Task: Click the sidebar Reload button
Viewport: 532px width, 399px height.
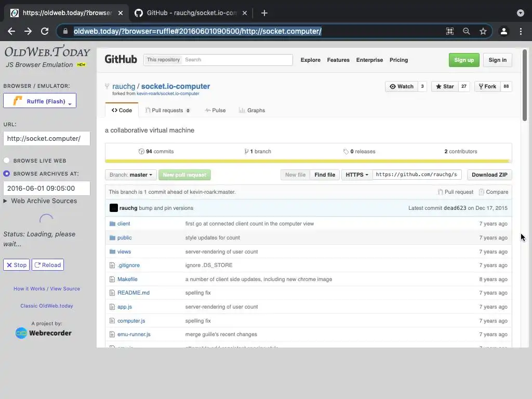Action: click(x=48, y=265)
